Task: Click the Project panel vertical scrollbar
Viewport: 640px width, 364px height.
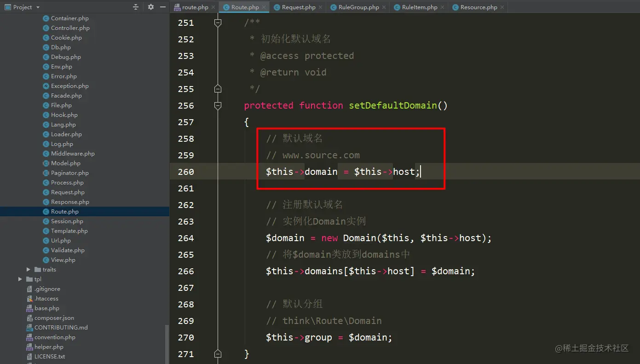Action: tap(167, 344)
